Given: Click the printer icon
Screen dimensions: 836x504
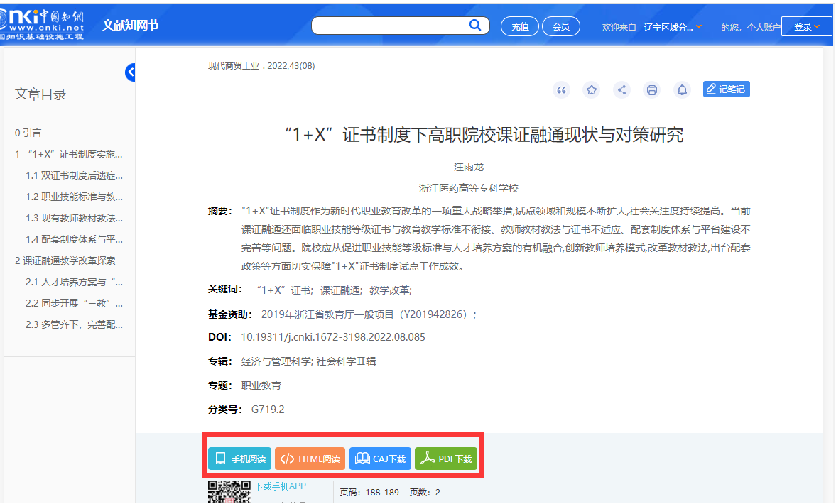Looking at the screenshot, I should [651, 89].
